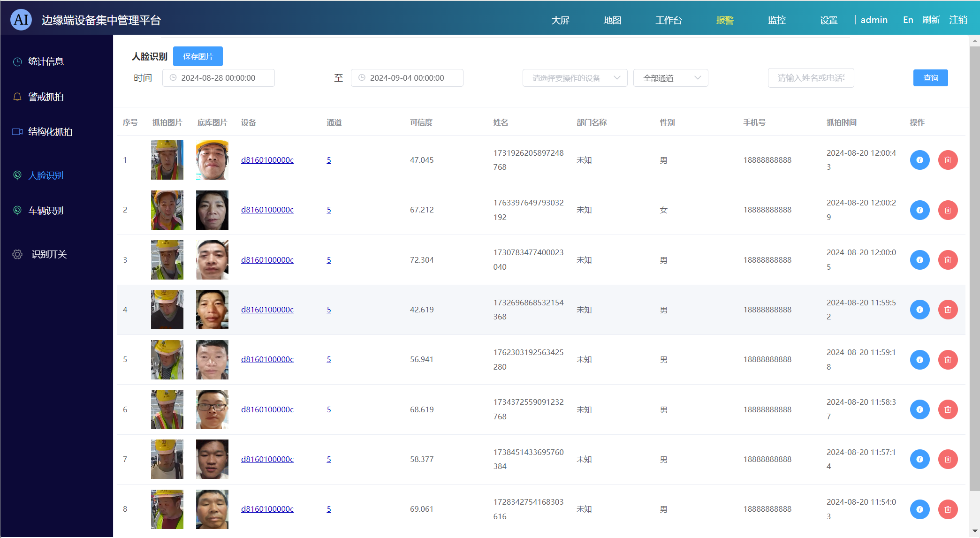
Task: Click the name or phone search field
Action: [811, 78]
